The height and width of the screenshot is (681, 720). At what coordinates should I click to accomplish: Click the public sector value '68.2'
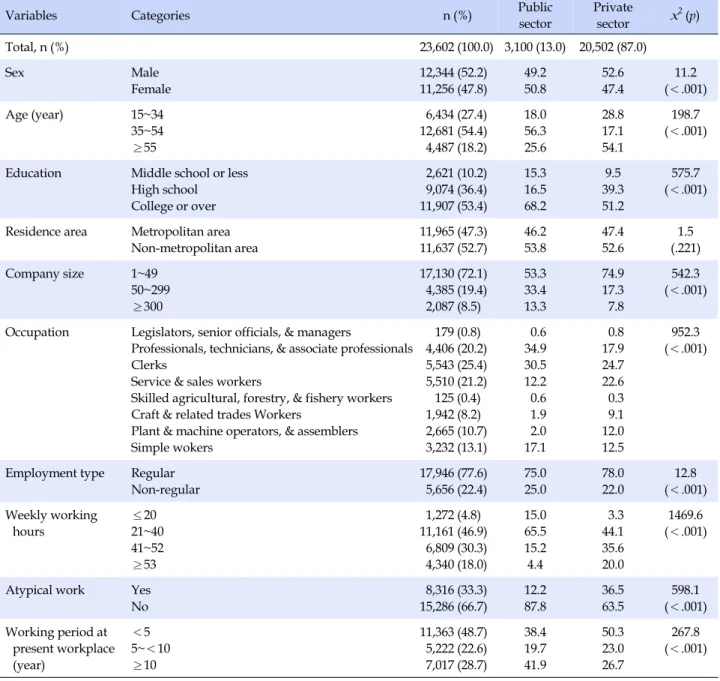click(535, 206)
